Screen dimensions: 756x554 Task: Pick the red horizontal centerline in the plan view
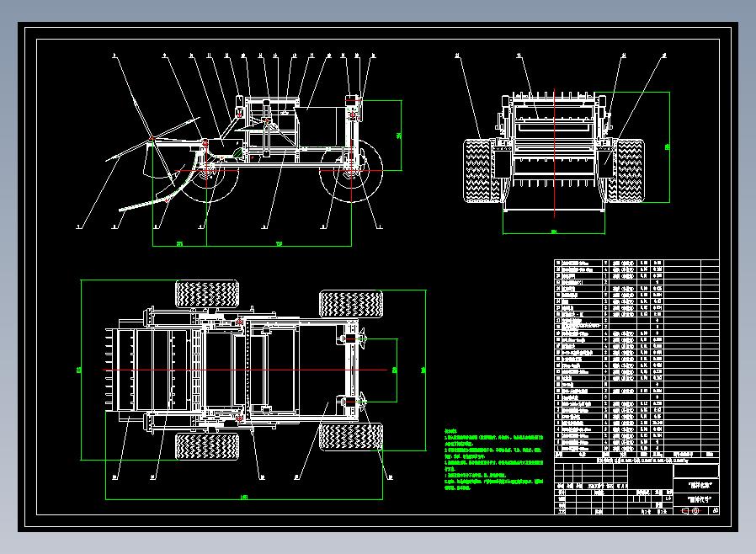[245, 370]
